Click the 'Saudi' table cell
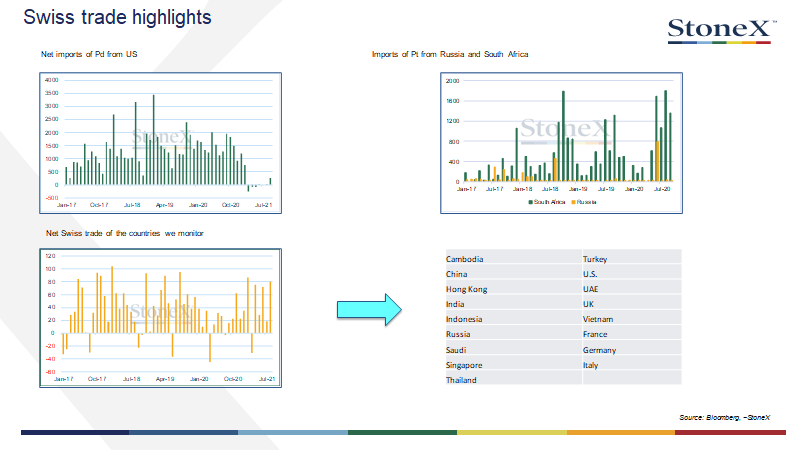This screenshot has width=800, height=450. [x=513, y=347]
